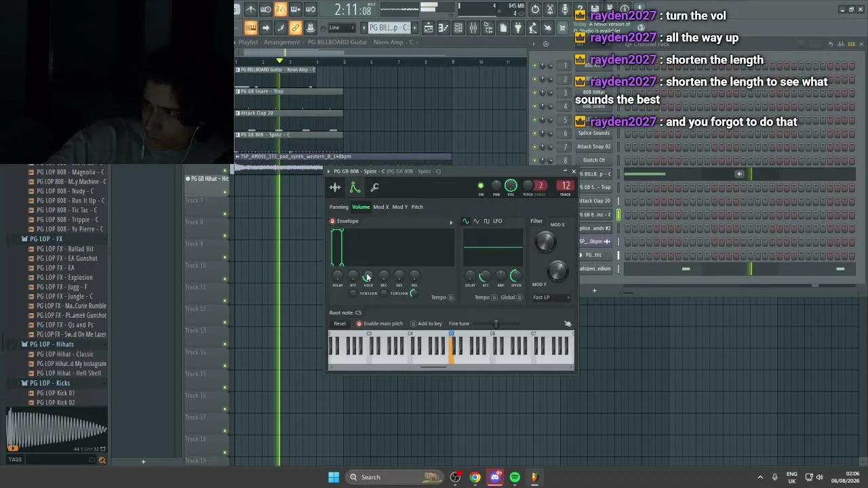Image resolution: width=868 pixels, height=488 pixels.
Task: Click the Attack Clap 20 channel button
Action: pos(594,201)
